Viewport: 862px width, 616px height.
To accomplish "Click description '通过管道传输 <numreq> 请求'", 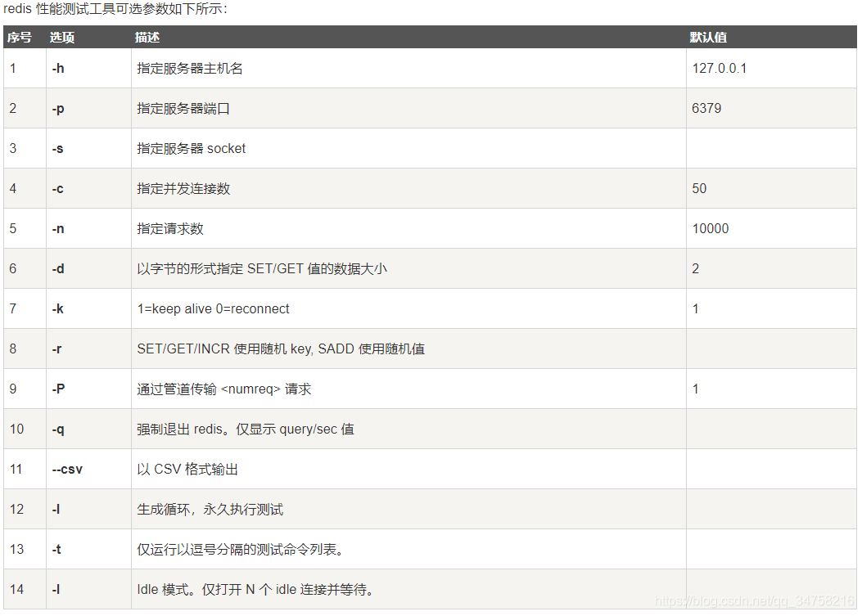I will [x=223, y=389].
